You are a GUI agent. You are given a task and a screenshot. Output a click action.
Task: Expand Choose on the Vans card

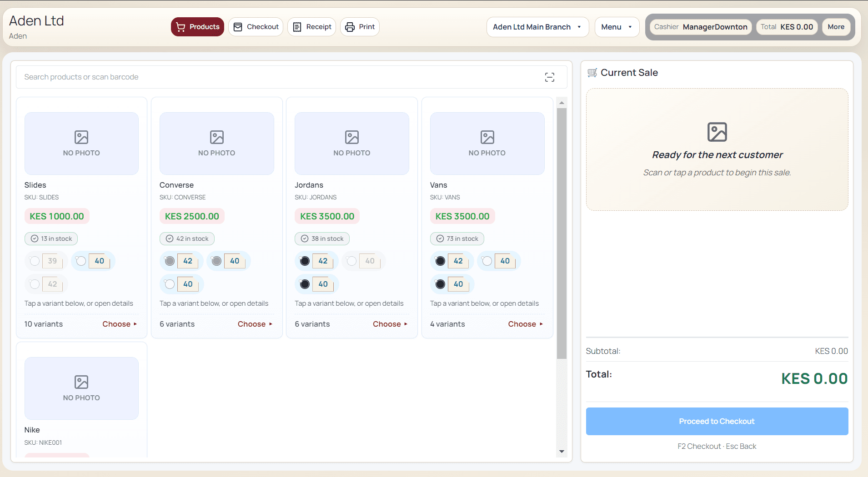(526, 324)
